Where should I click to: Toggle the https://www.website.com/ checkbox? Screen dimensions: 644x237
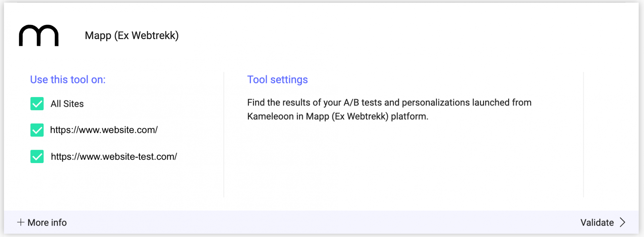[x=37, y=130]
